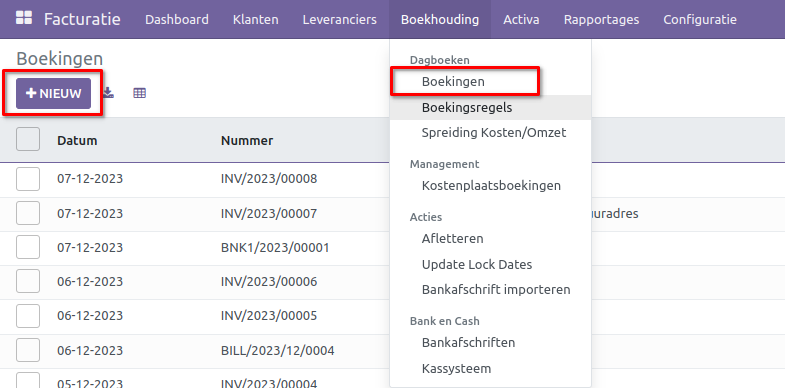Viewport: 785px width, 388px height.
Task: Open the Dashboard menu
Action: [177, 20]
